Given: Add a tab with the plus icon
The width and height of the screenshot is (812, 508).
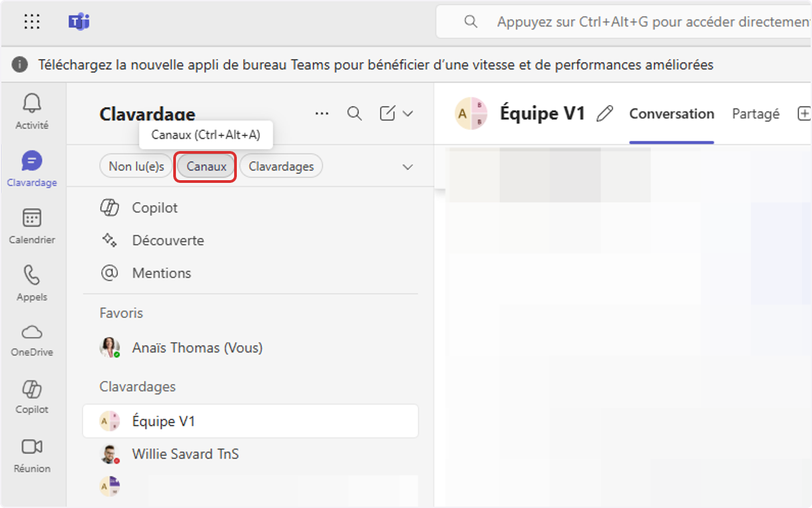Looking at the screenshot, I should (804, 114).
